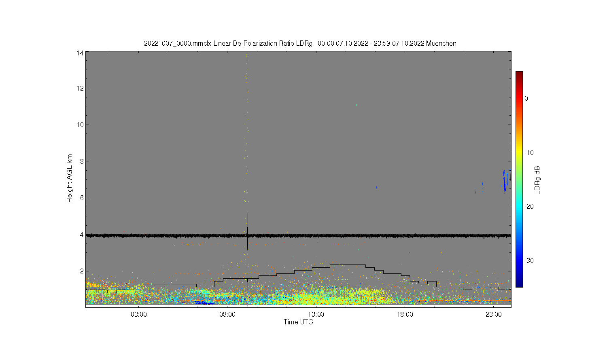Click the dark blue low-level patch before 08:00
607x364 pixels.
point(205,303)
